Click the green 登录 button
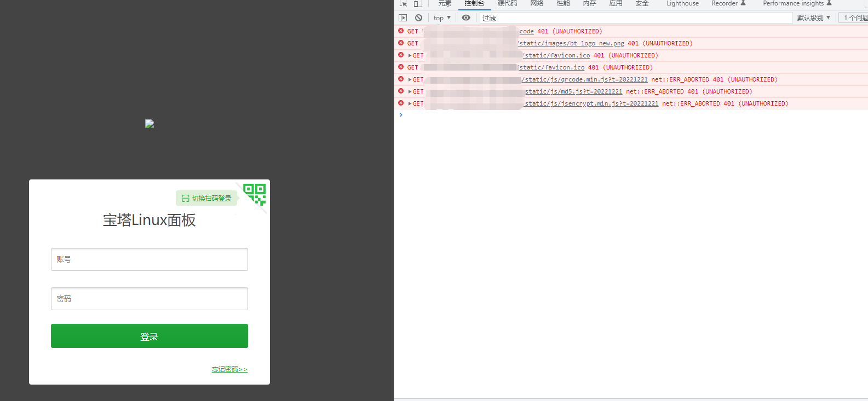868x401 pixels. point(150,336)
